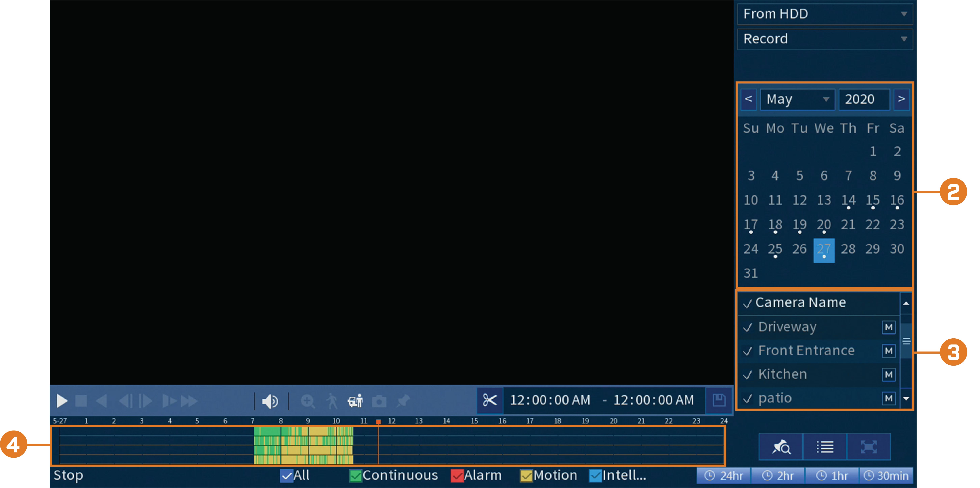Switch timeline to 1hr view
Image resolution: width=980 pixels, height=488 pixels.
coord(832,476)
